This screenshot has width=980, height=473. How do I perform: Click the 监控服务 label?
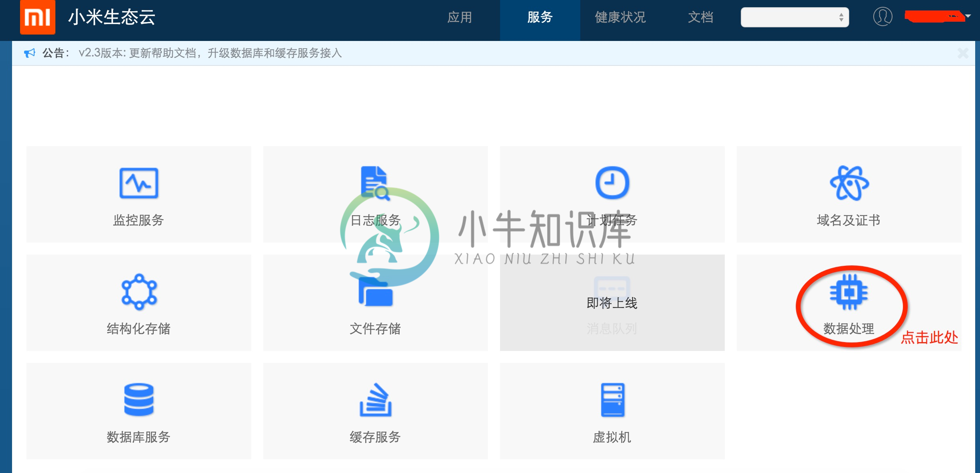click(139, 220)
